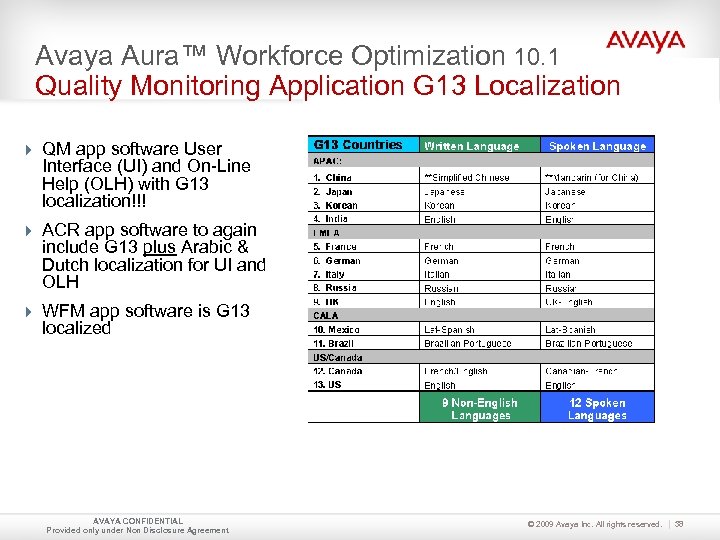Click the 'Canadian-French' spoken language cell

pyautogui.click(x=597, y=371)
